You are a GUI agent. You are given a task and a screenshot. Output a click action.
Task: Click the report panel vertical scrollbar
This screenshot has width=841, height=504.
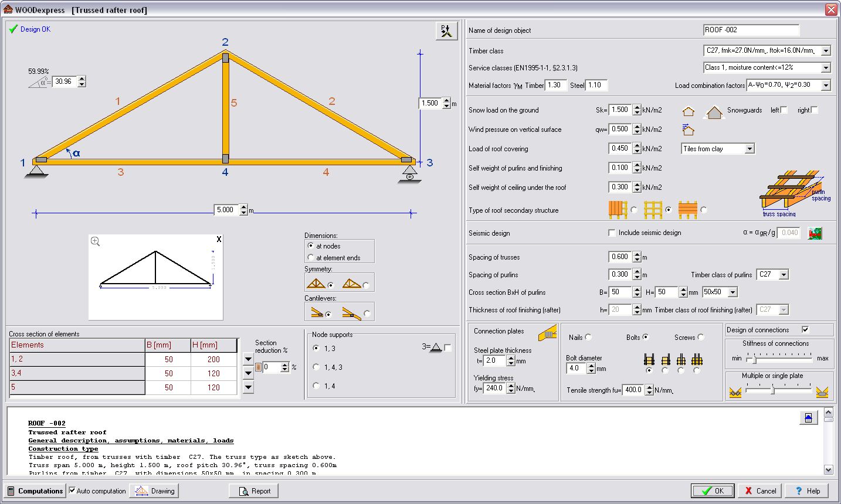828,442
